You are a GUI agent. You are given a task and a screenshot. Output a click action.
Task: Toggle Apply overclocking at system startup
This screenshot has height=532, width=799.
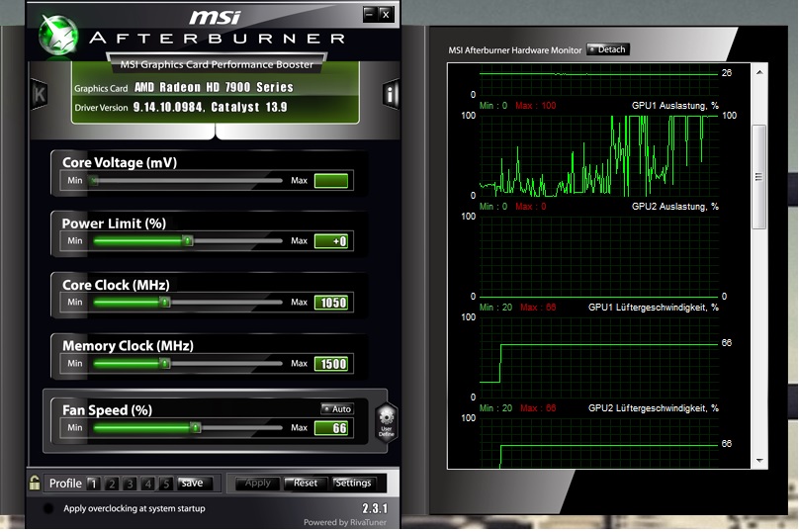pyautogui.click(x=48, y=508)
